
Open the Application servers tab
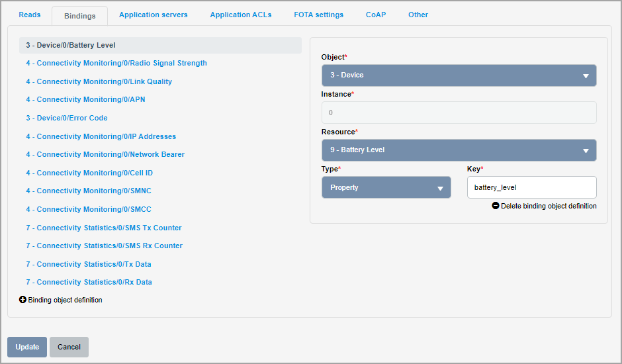pos(153,15)
